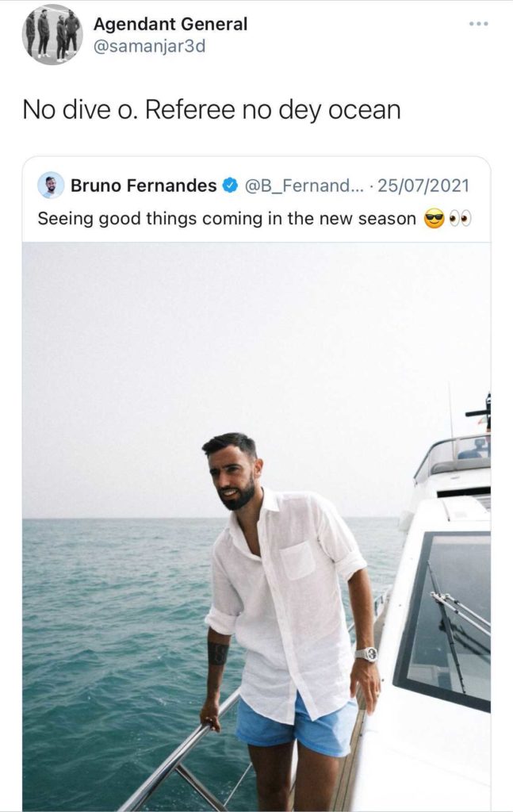This screenshot has height=812, width=513.
Task: Select the "No dive o. Referee" tweet text
Action: [212, 109]
